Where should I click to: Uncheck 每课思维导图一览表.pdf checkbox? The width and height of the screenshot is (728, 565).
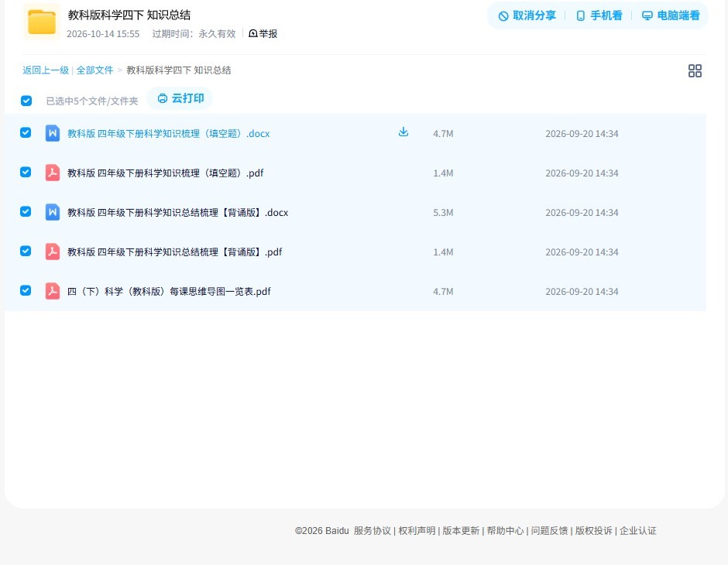click(26, 290)
